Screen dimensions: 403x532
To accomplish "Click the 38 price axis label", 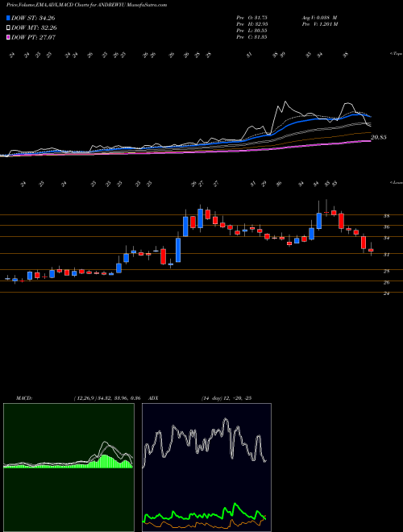I will pos(386,216).
